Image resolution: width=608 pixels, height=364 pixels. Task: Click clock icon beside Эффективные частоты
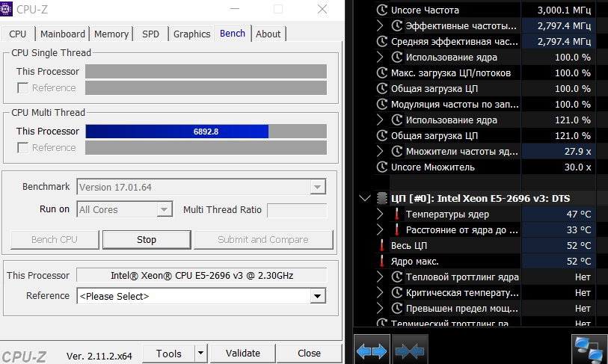point(396,26)
